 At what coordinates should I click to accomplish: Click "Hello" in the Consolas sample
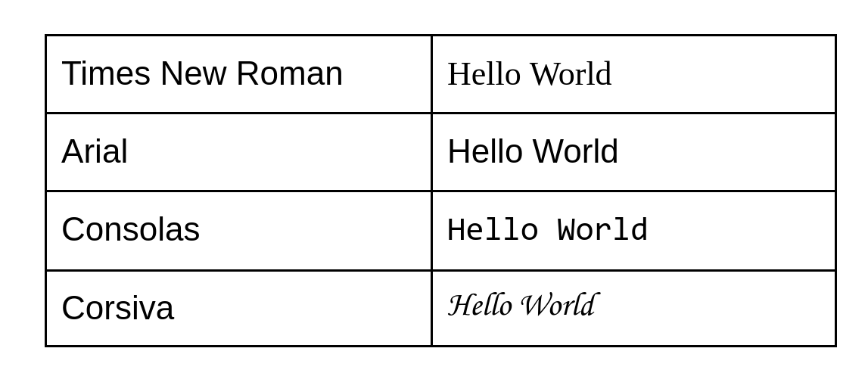pos(493,231)
